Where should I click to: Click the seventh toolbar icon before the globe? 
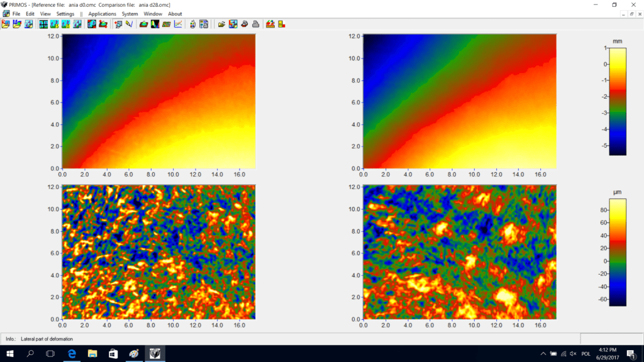[77, 25]
